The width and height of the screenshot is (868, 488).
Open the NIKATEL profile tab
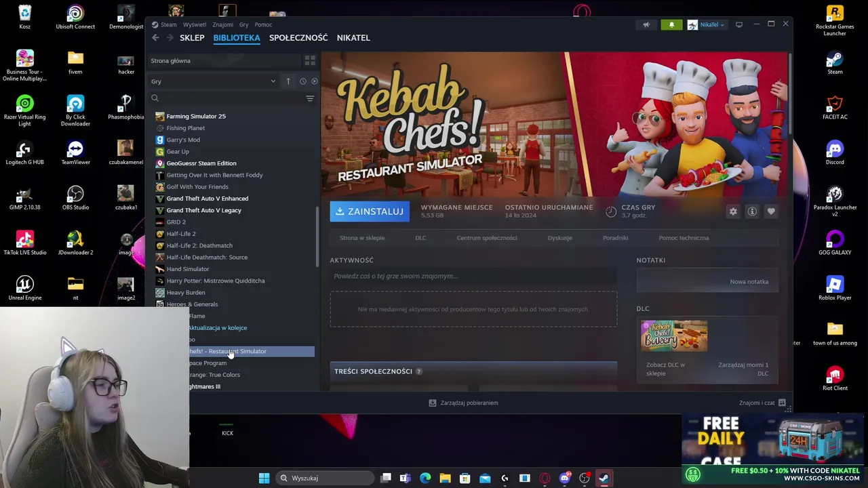click(353, 38)
